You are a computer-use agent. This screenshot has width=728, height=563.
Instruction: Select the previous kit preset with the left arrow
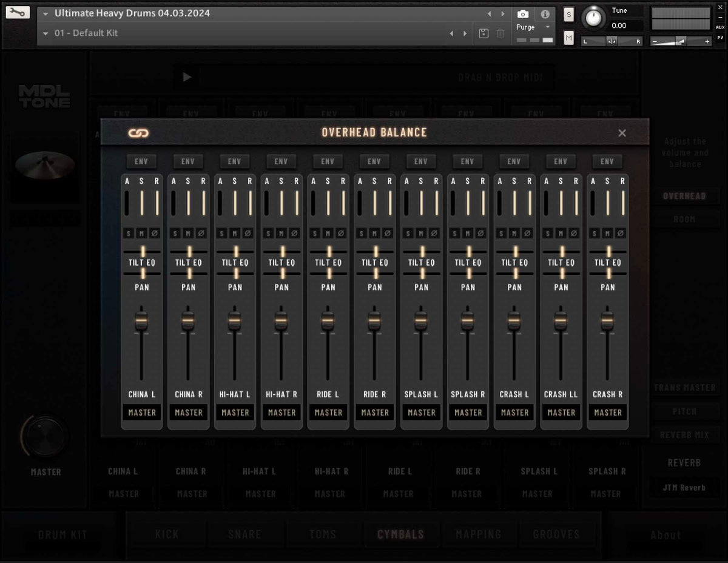pos(451,33)
